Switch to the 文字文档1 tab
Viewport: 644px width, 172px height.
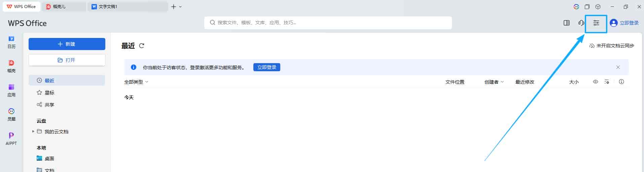tap(128, 7)
